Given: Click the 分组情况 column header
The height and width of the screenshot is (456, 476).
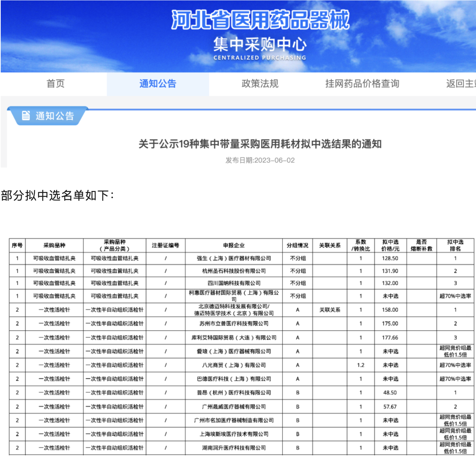Looking at the screenshot, I should pyautogui.click(x=297, y=245).
